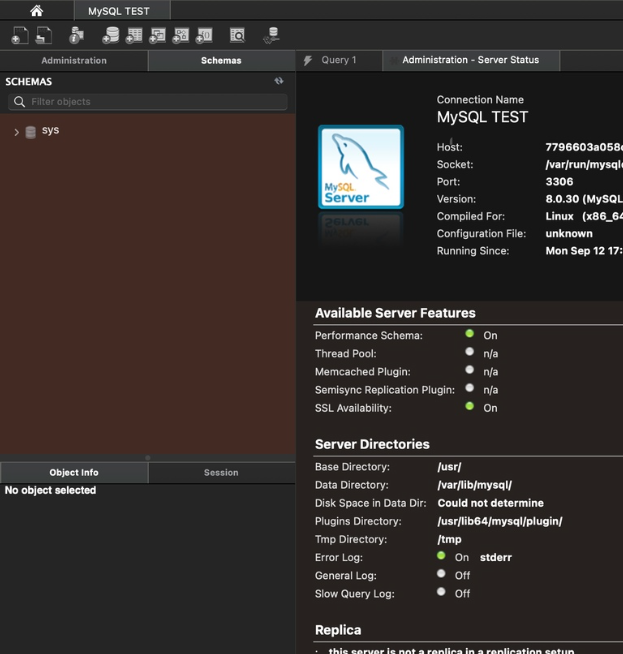The width and height of the screenshot is (623, 654).
Task: Select the Administration - Server Status tab
Action: pos(470,60)
